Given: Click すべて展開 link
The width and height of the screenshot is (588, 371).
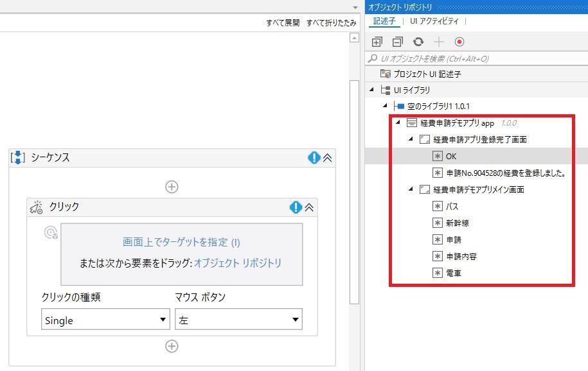Looking at the screenshot, I should [x=283, y=23].
